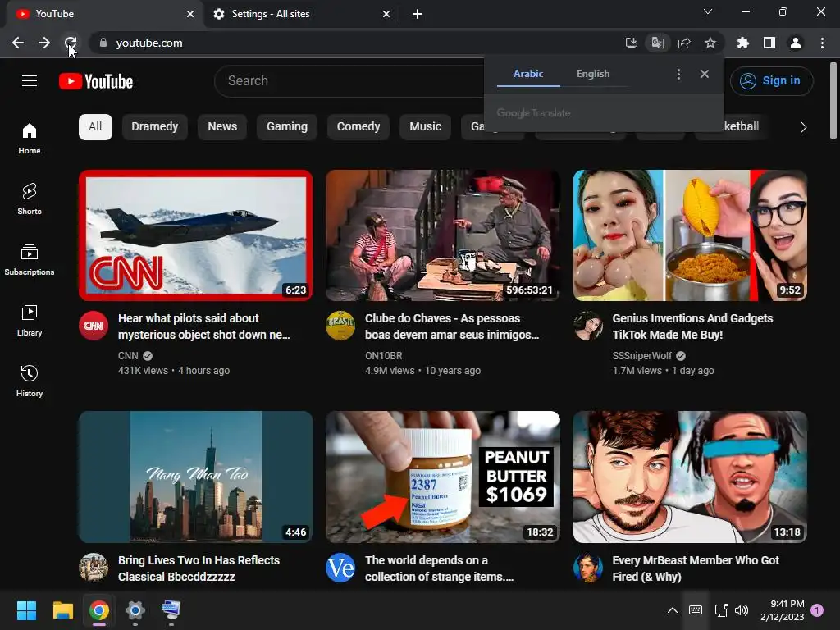Go to Home in YouTube sidebar

[x=30, y=138]
